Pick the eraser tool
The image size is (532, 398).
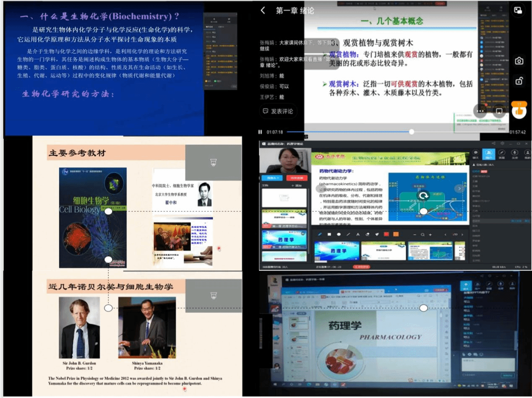tap(368, 234)
